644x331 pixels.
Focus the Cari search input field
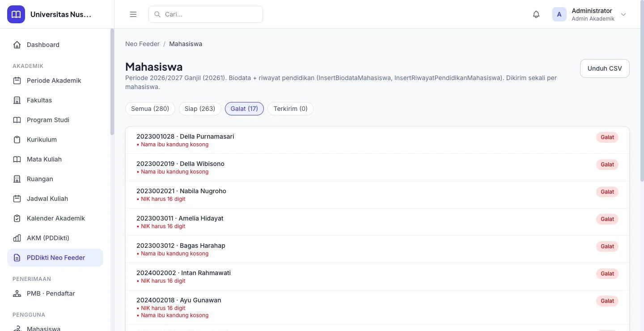click(x=206, y=14)
